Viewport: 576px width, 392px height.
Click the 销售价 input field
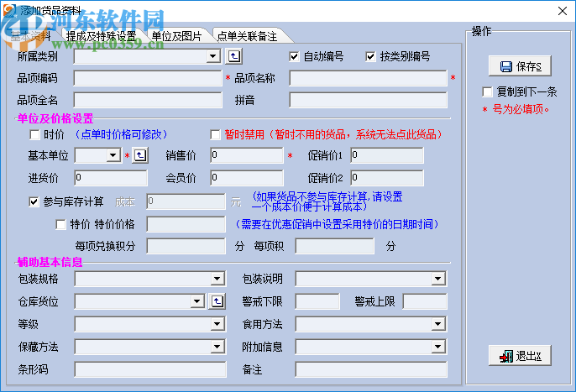point(247,155)
